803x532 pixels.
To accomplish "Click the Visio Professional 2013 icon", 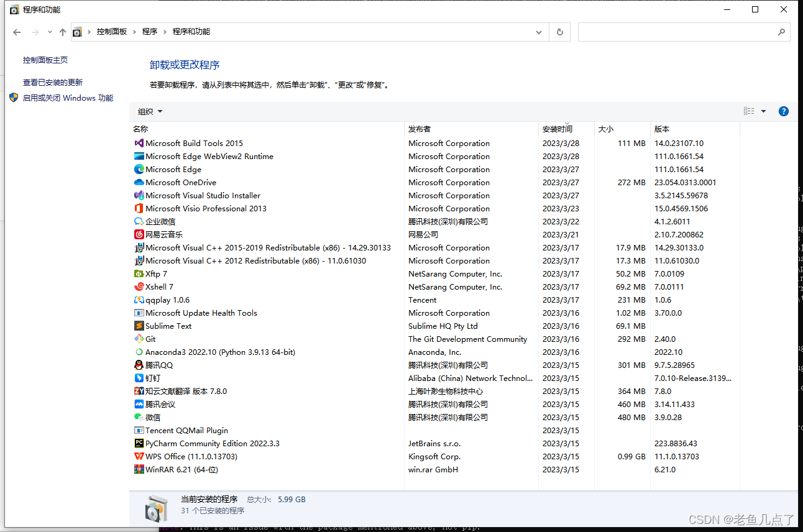I will pos(139,208).
